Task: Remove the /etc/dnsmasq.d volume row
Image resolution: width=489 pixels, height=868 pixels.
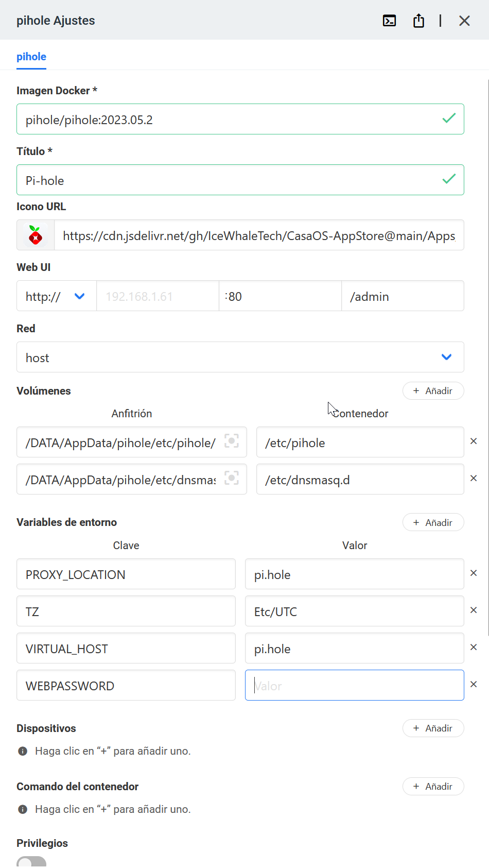Action: [x=474, y=479]
